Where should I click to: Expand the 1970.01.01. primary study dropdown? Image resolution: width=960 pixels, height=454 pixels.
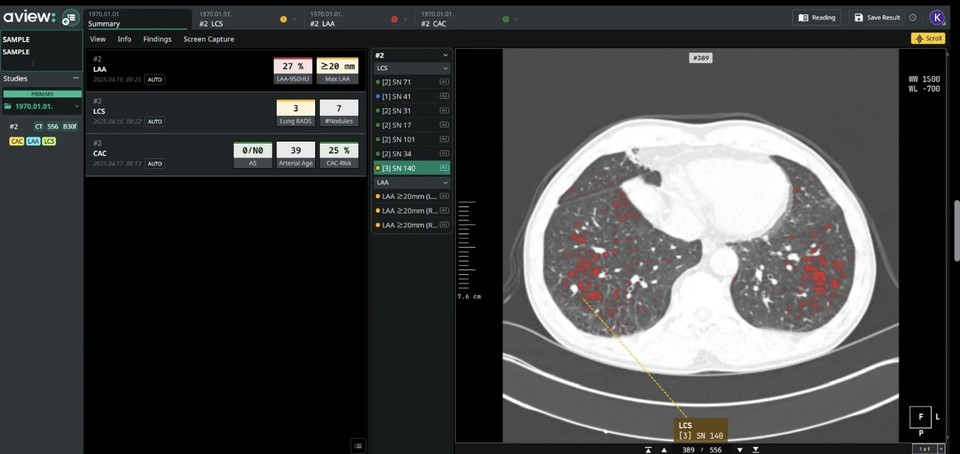pos(78,106)
